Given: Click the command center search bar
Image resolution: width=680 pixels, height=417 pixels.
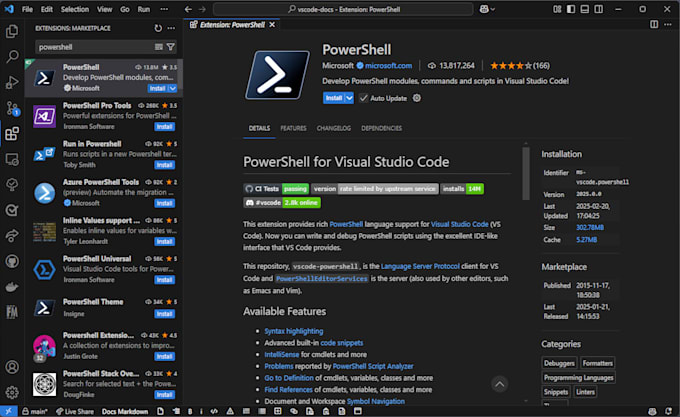Looking at the screenshot, I should (x=343, y=9).
